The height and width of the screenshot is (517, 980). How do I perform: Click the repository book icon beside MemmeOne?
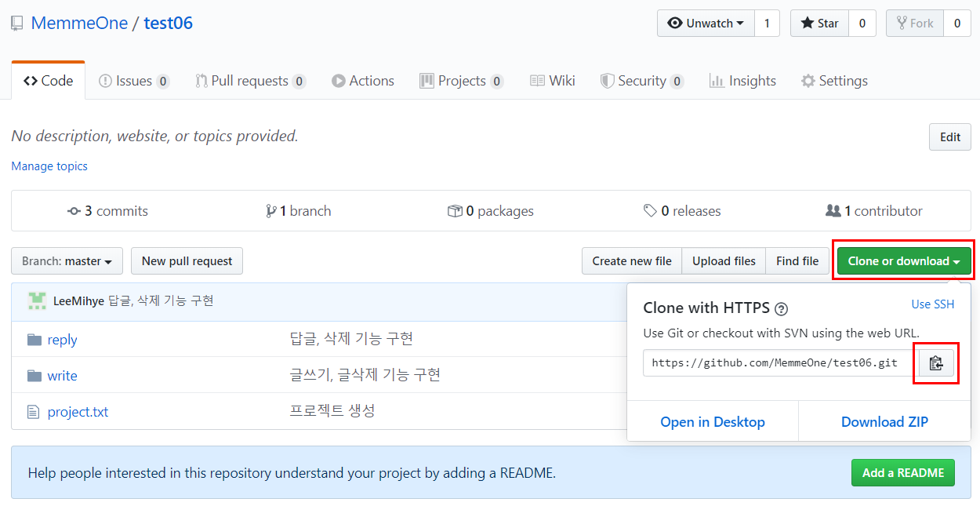pos(17,24)
